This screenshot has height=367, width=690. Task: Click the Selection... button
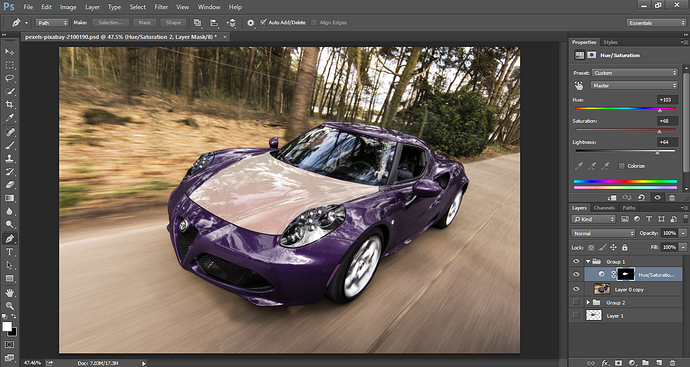pyautogui.click(x=110, y=22)
